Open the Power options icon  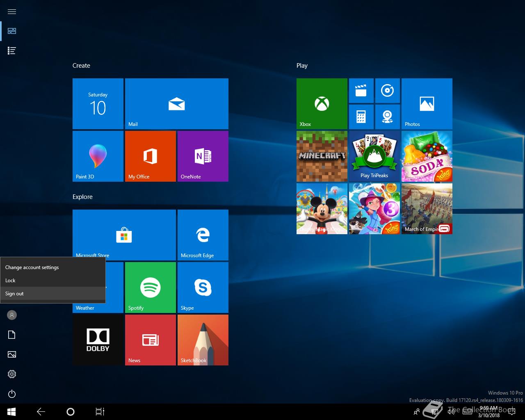point(12,394)
